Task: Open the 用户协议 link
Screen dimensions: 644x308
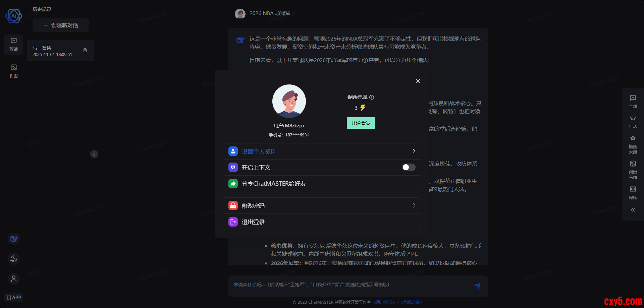Action: pyautogui.click(x=384, y=302)
